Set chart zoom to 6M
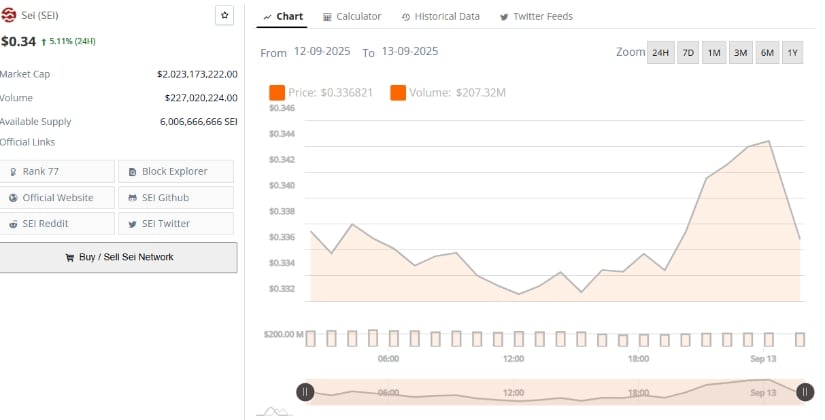 pyautogui.click(x=767, y=53)
